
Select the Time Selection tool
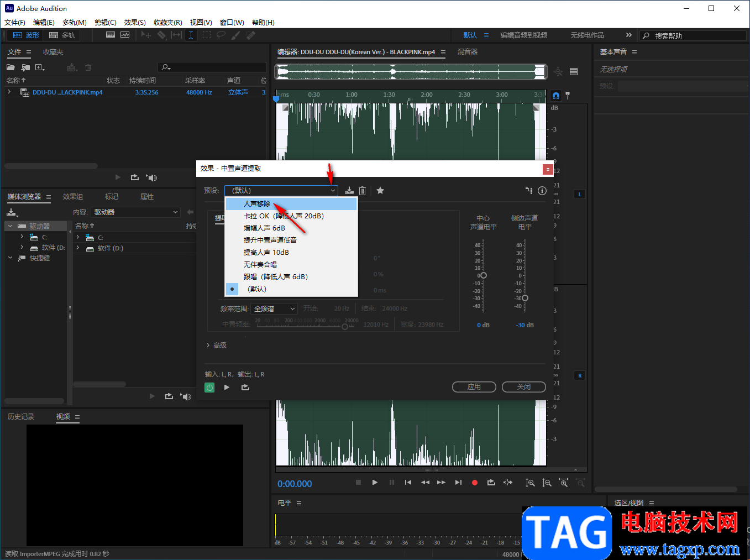[191, 35]
